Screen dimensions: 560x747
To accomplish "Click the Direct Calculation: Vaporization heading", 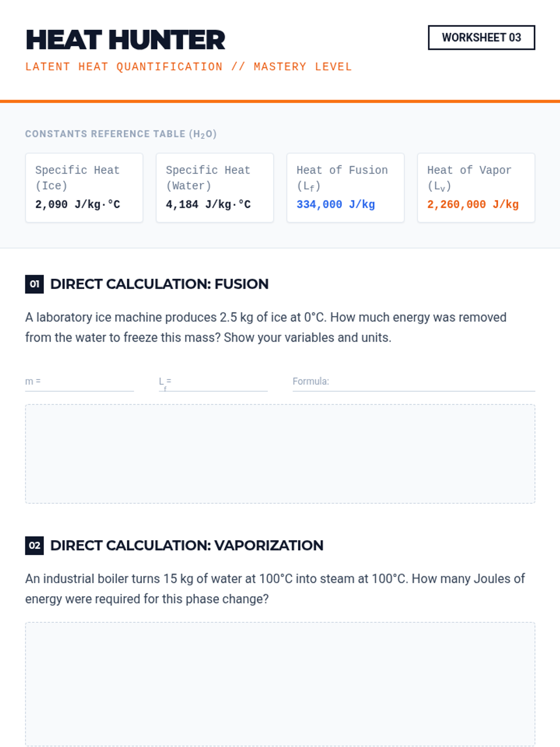I will coord(187,545).
